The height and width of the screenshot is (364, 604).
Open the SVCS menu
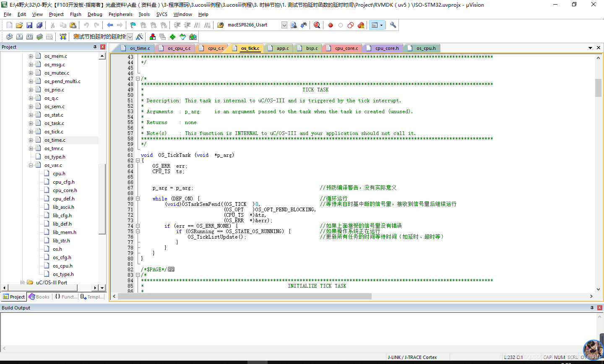pos(162,14)
